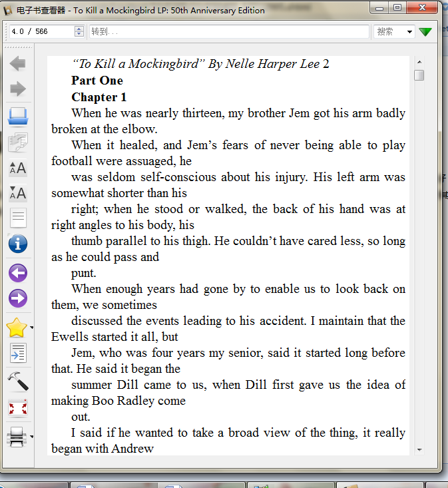Open the Table of Contents icon
448x488 pixels.
tap(18, 353)
